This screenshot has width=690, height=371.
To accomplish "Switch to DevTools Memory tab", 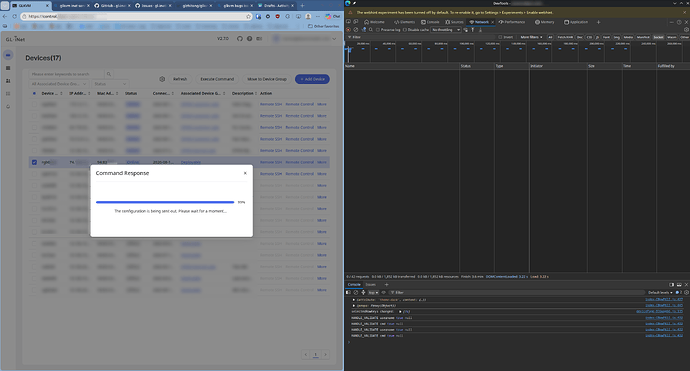I will pyautogui.click(x=545, y=22).
